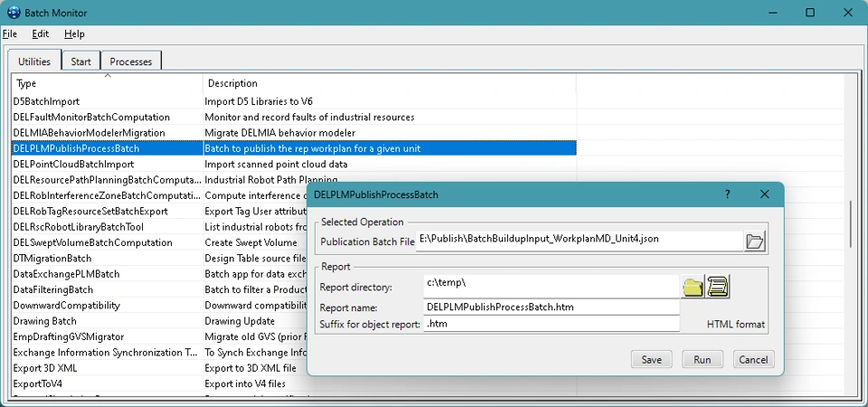Select the DataFilteringBatch row
Image resolution: width=868 pixels, height=407 pixels.
108,289
